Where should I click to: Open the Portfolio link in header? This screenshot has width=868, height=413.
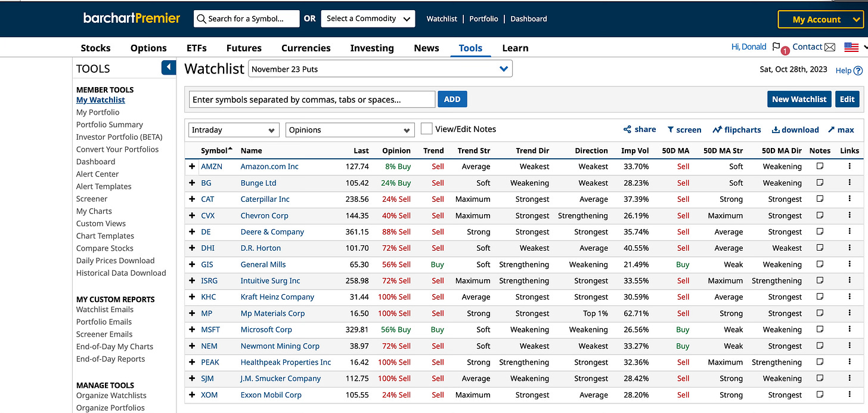(x=483, y=19)
